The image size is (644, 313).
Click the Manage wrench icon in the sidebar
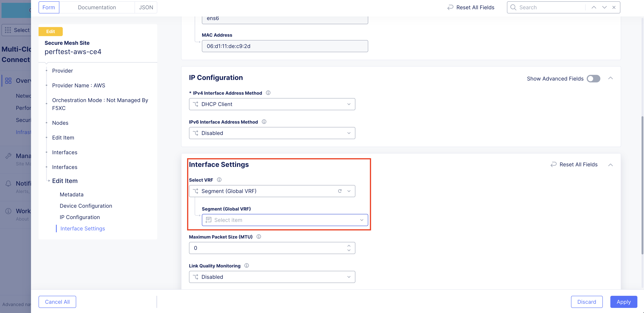(8, 156)
